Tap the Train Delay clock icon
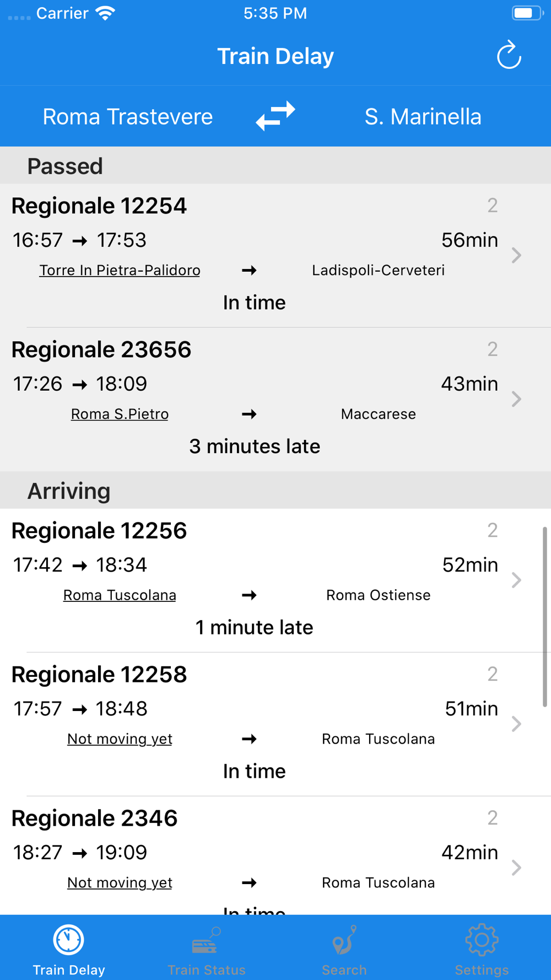The height and width of the screenshot is (980, 551). click(x=69, y=940)
